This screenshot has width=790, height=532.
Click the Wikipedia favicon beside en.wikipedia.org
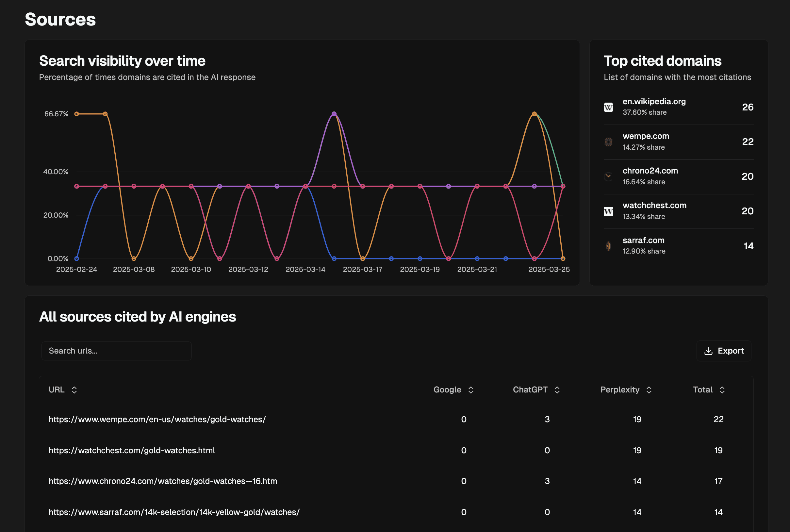click(608, 107)
